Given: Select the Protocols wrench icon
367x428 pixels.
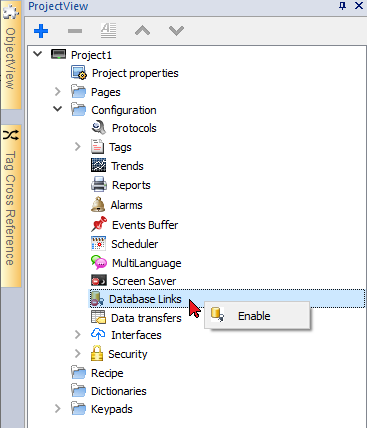Looking at the screenshot, I should pyautogui.click(x=98, y=128).
